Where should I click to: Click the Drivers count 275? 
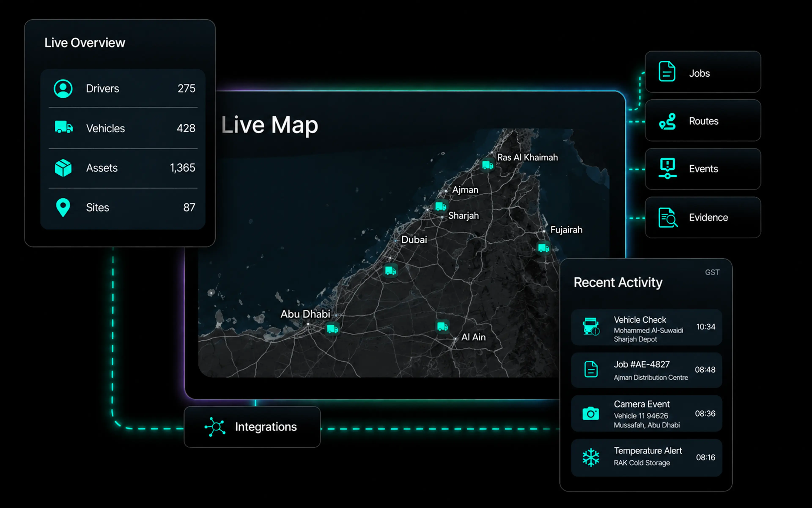tap(187, 88)
